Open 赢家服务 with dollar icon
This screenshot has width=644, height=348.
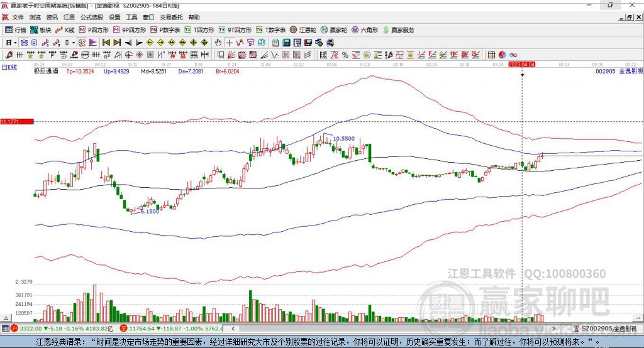[398, 30]
